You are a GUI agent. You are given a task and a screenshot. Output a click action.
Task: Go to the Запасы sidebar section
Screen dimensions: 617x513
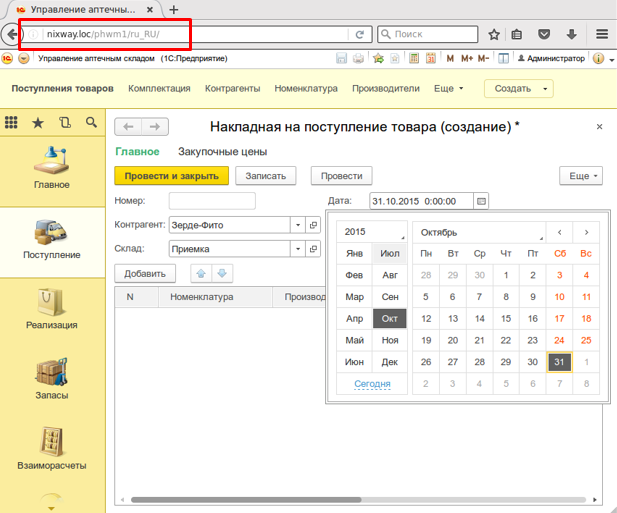[51, 379]
